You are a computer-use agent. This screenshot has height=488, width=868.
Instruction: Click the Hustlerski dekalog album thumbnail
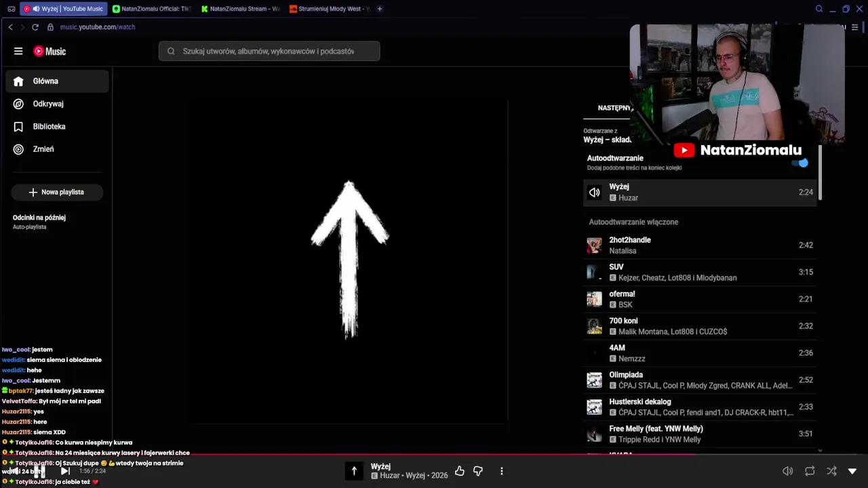pos(595,407)
